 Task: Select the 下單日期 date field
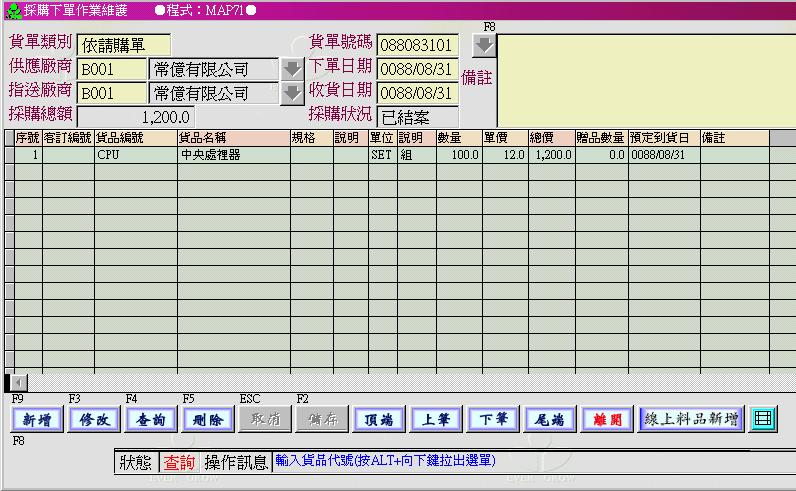click(417, 69)
